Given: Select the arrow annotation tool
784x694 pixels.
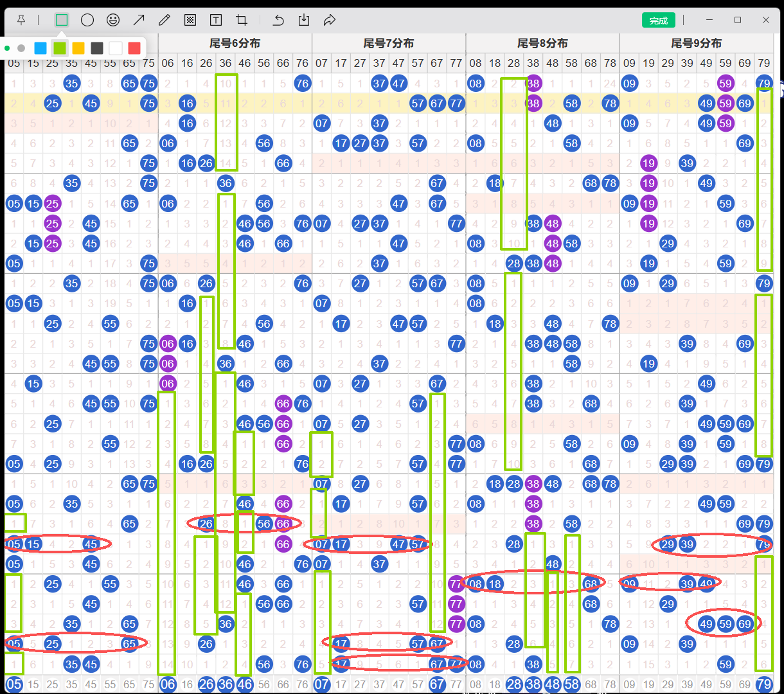Looking at the screenshot, I should tap(139, 21).
